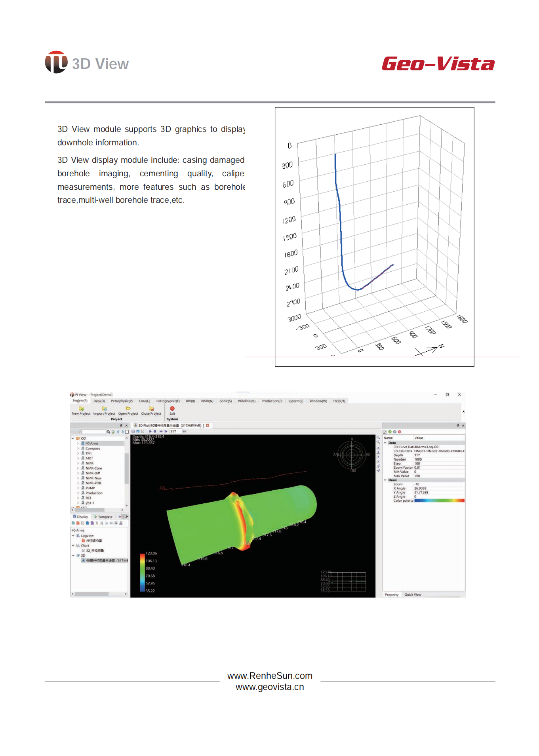
Task: Click the pause button in 3D plot toolbar
Action: tap(155, 431)
